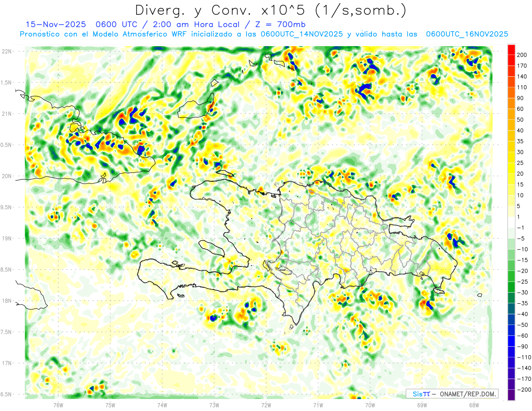Click the color scale label '-90'
532x411 pixels.
pos(522,347)
